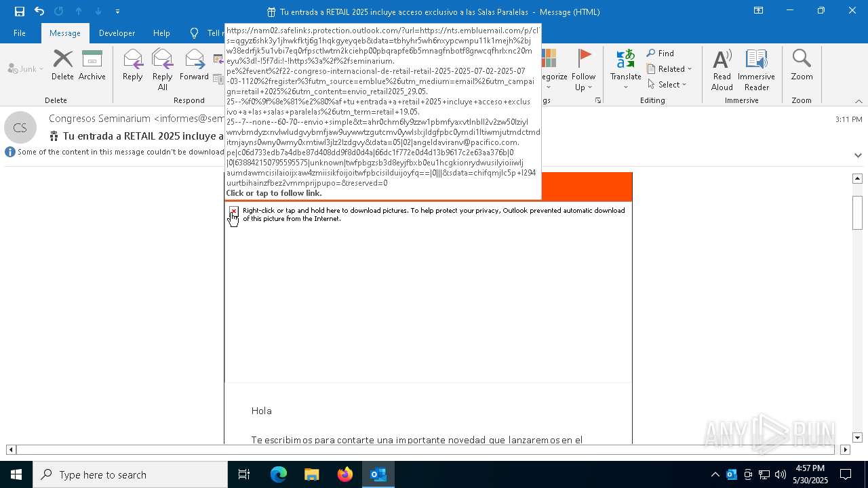This screenshot has width=868, height=488.
Task: Click the taskbar search box
Action: [130, 474]
